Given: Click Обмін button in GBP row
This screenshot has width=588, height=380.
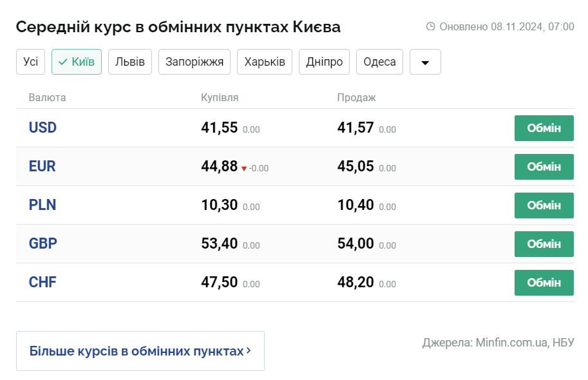Looking at the screenshot, I should click(x=544, y=244).
